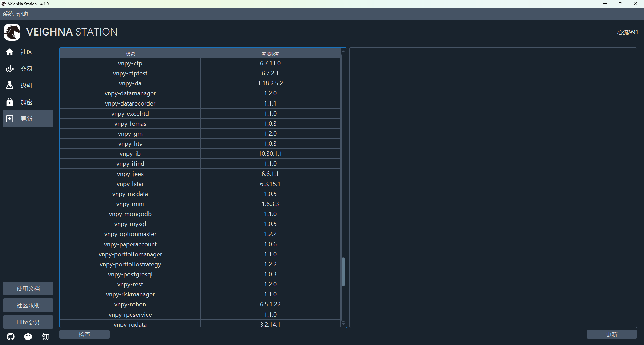Click the scrollbar up arrow in table
Image resolution: width=644 pixels, height=345 pixels.
click(343, 52)
